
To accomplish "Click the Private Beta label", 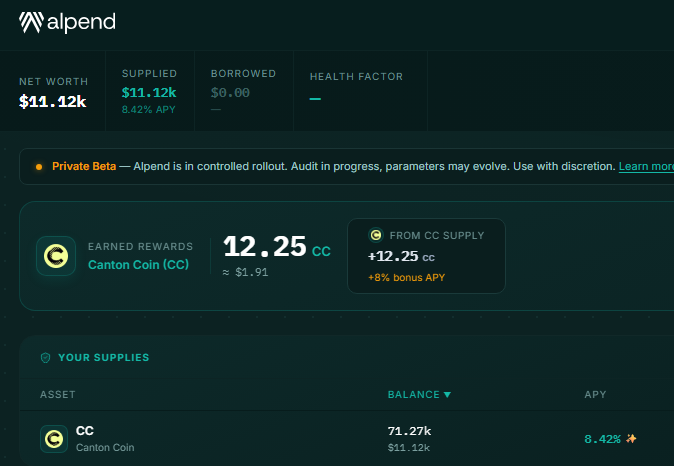I will click(x=84, y=166).
